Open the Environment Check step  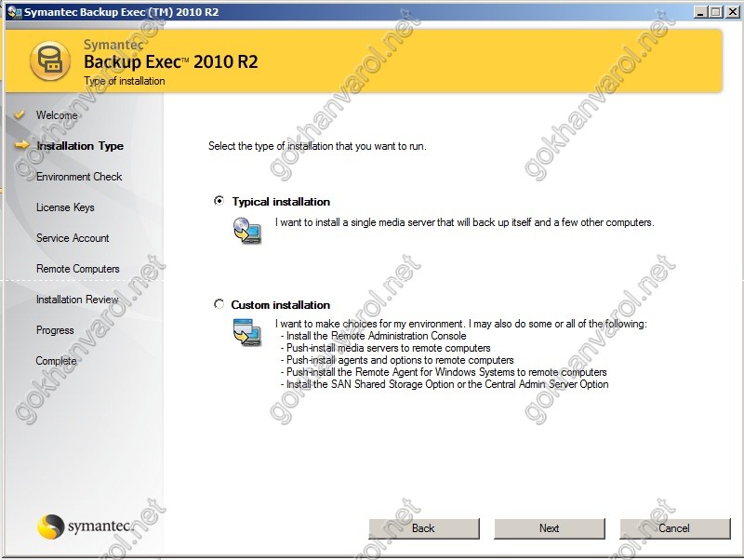[x=79, y=177]
